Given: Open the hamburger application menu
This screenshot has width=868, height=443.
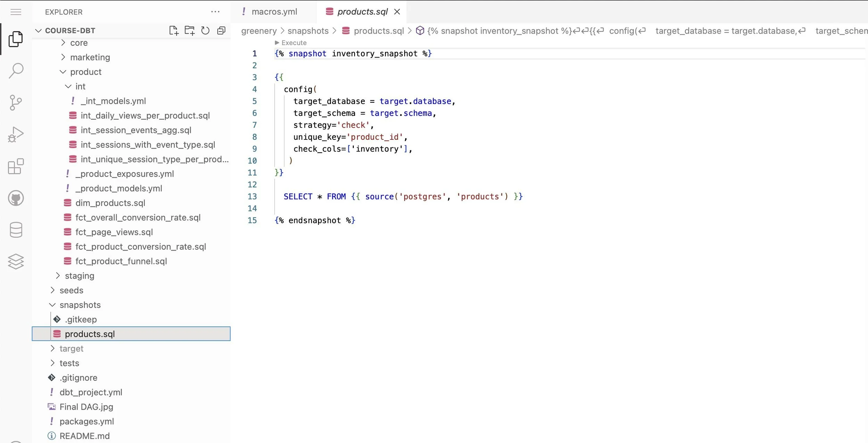Looking at the screenshot, I should pyautogui.click(x=16, y=12).
